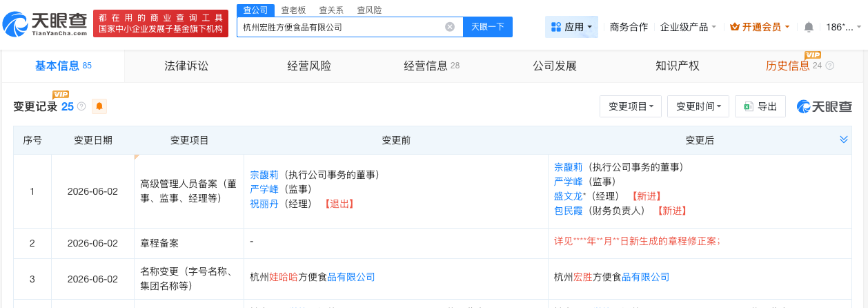868x308 pixels.
Task: Click 【新进】 tag beside 包民霞
Action: [671, 211]
